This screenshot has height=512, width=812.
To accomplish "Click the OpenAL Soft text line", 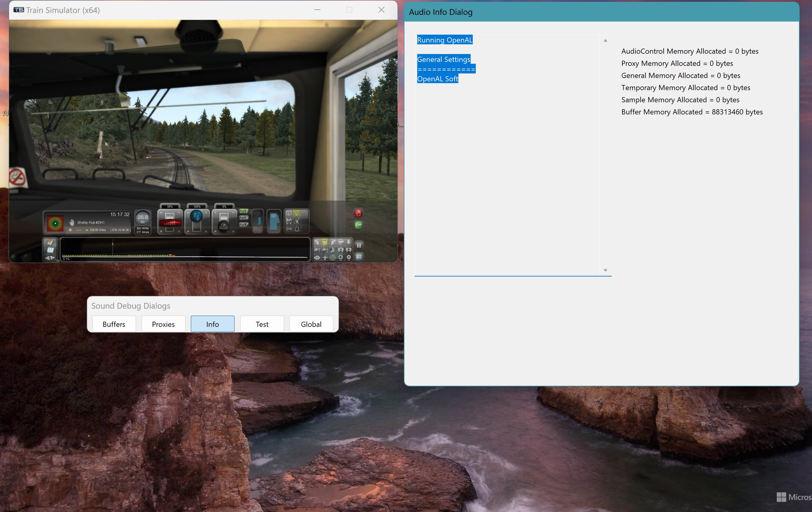I will (437, 79).
